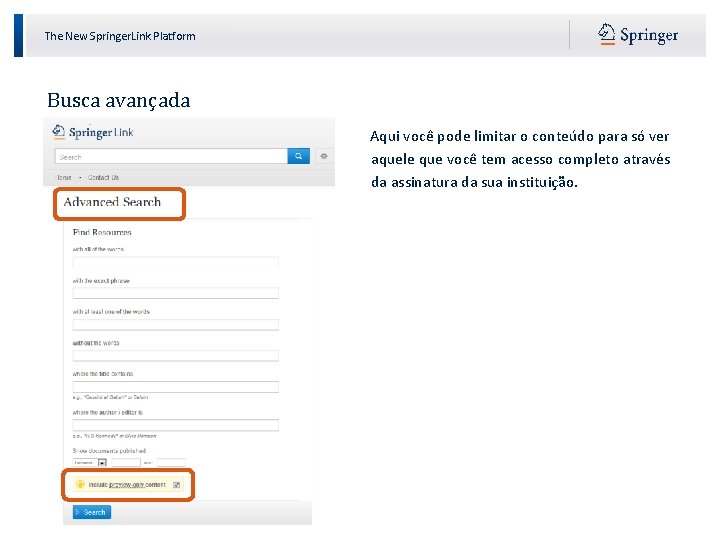
Task: Click the blue Search button at bottom
Action: [x=92, y=512]
